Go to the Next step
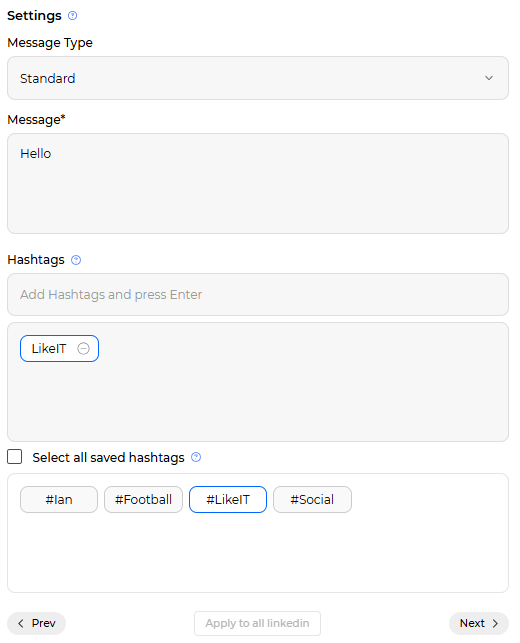Viewport: 520px width, 643px height. [479, 623]
